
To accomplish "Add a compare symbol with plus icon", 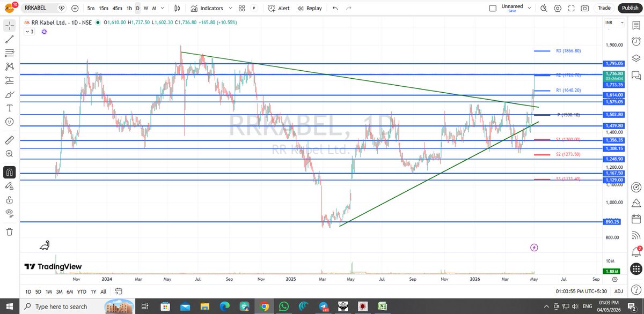I will click(75, 8).
